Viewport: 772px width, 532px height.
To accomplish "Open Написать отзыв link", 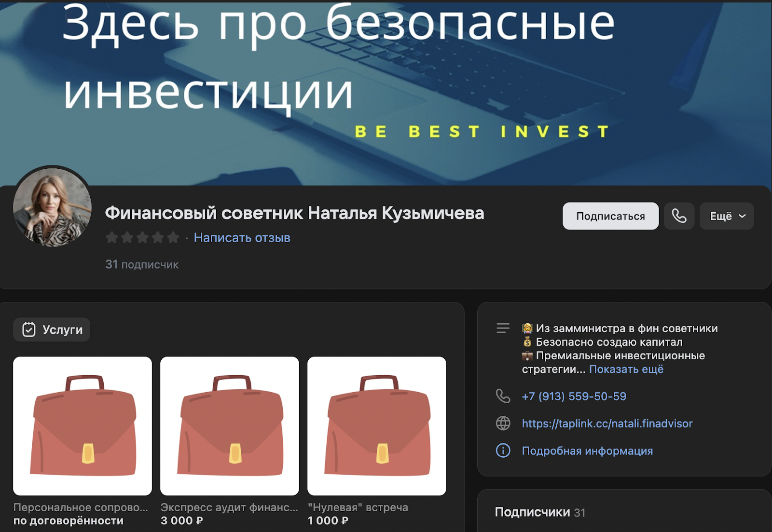I will (x=242, y=238).
